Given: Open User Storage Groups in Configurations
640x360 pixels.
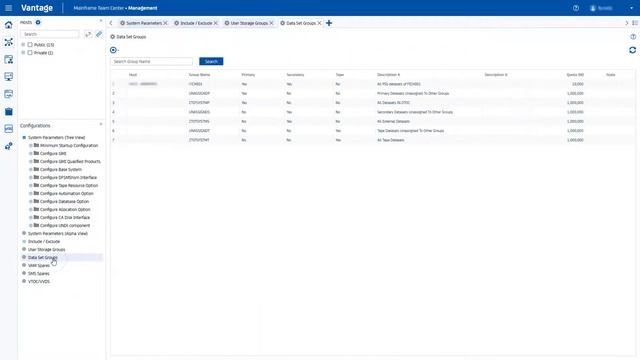Looking at the screenshot, I should [x=47, y=249].
